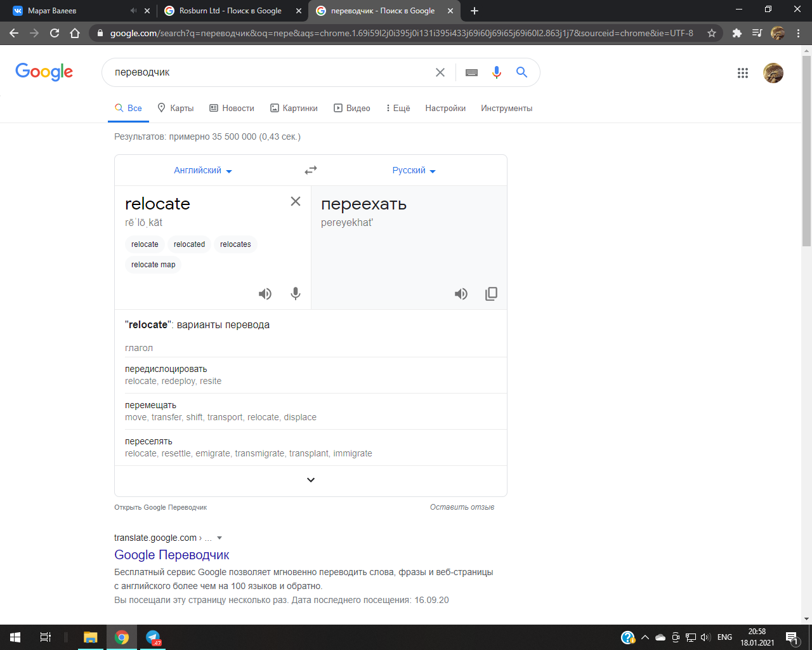This screenshot has height=650, width=812.
Task: Open Настройки search settings
Action: click(x=445, y=108)
